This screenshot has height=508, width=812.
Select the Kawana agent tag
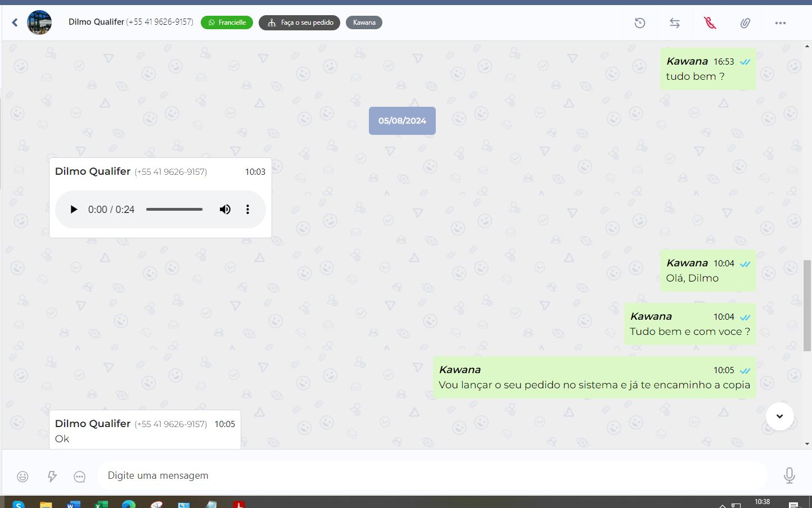(x=364, y=22)
